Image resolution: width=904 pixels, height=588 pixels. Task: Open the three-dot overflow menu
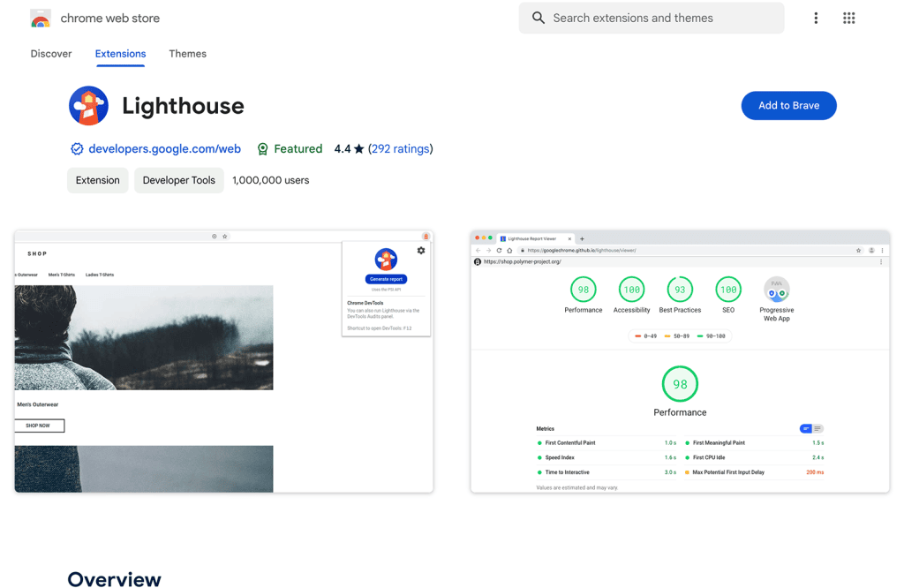coord(816,18)
